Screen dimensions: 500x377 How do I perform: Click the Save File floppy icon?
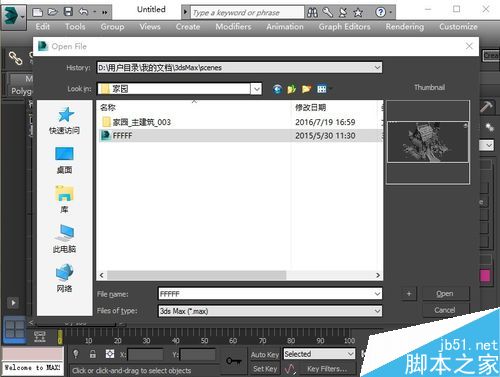tap(68, 12)
